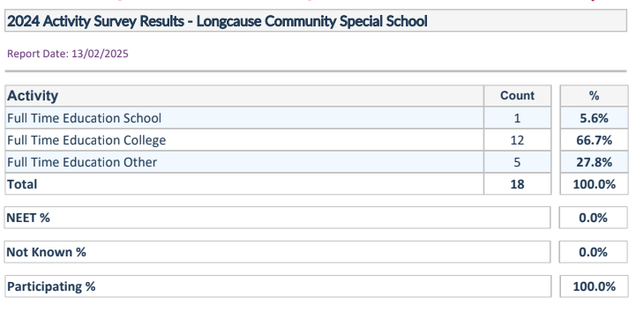Image resolution: width=644 pixels, height=319 pixels.
Task: Click the 27.8% percentage cell
Action: tap(594, 162)
